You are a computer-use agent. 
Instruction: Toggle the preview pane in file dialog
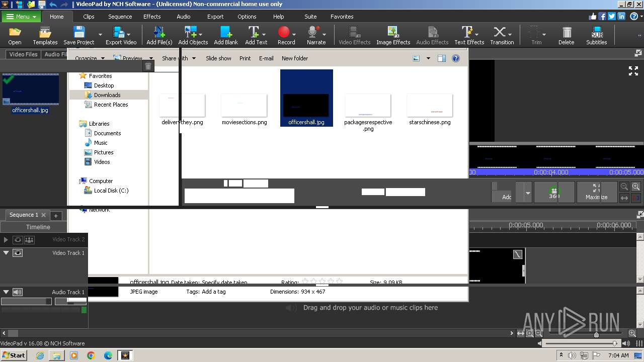point(441,58)
